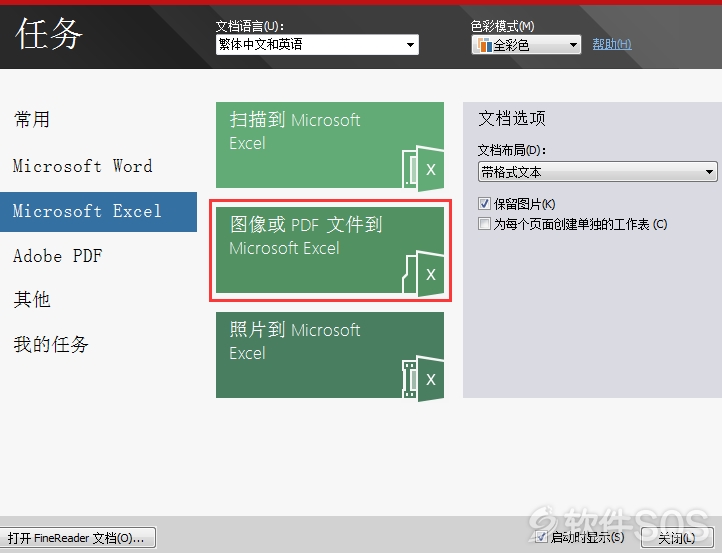This screenshot has width=722, height=553.
Task: Select the Microsoft Excel category
Action: [x=98, y=211]
